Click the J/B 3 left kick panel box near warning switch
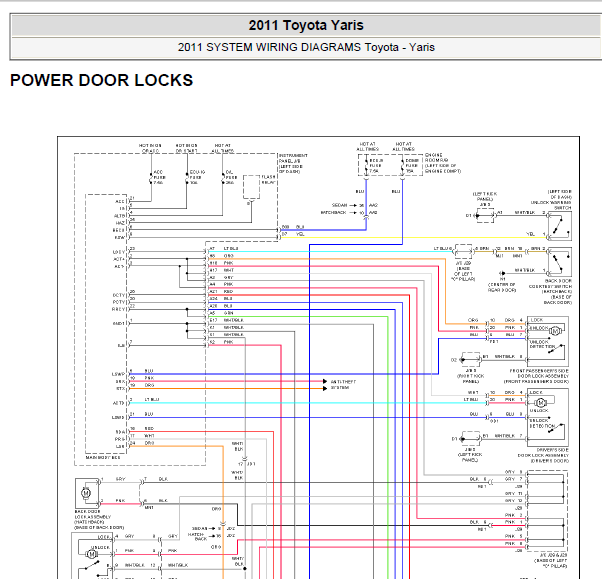602x579 pixels. (x=485, y=216)
